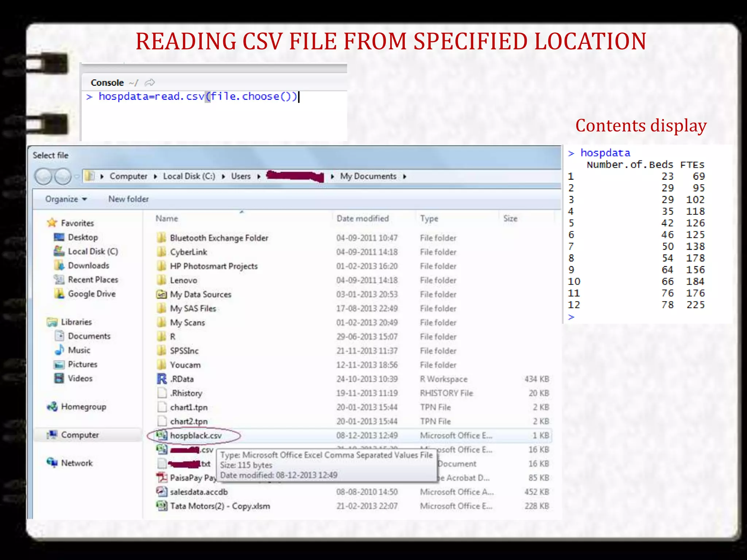The height and width of the screenshot is (560, 747).
Task: Select the Network sidebar item
Action: point(77,463)
